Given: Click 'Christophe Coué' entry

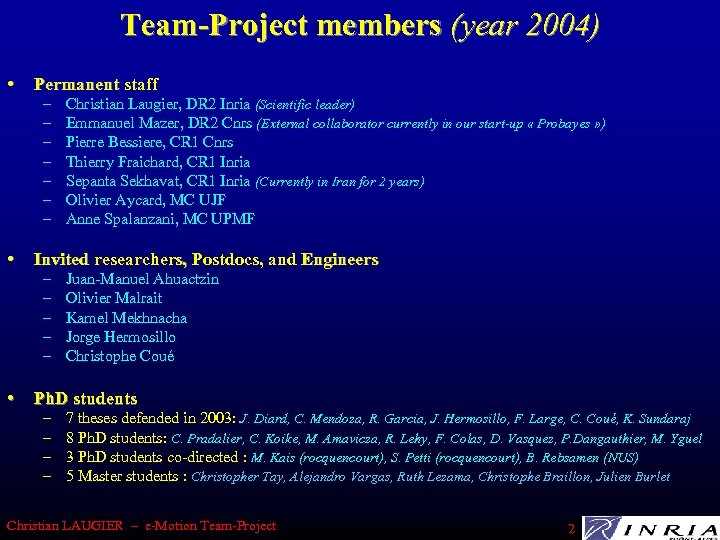Looking at the screenshot, I should pyautogui.click(x=119, y=356).
